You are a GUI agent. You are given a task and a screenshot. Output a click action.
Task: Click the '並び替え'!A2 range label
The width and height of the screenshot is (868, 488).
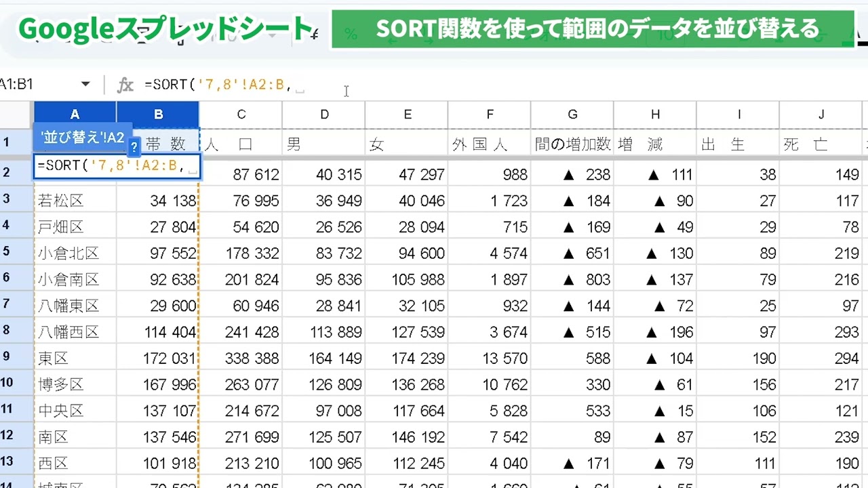81,138
